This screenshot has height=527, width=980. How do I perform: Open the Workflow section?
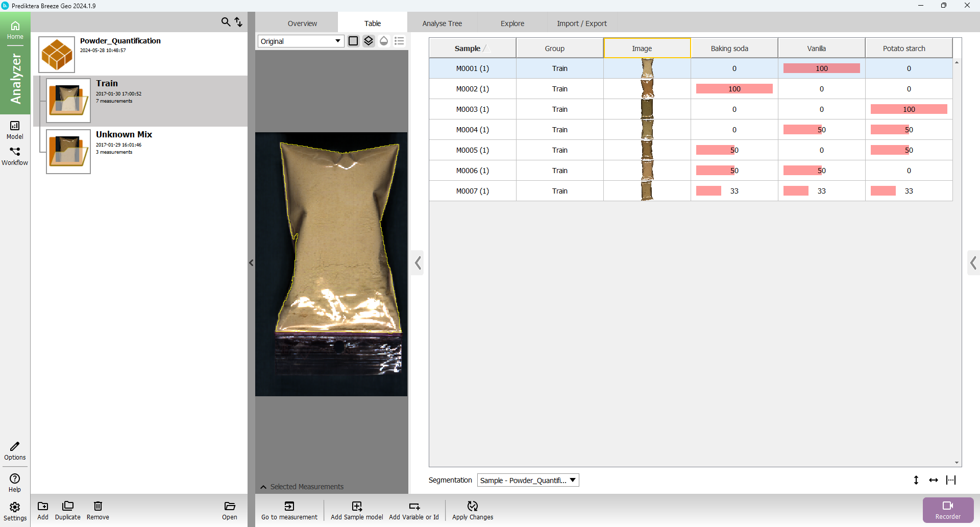click(x=15, y=156)
